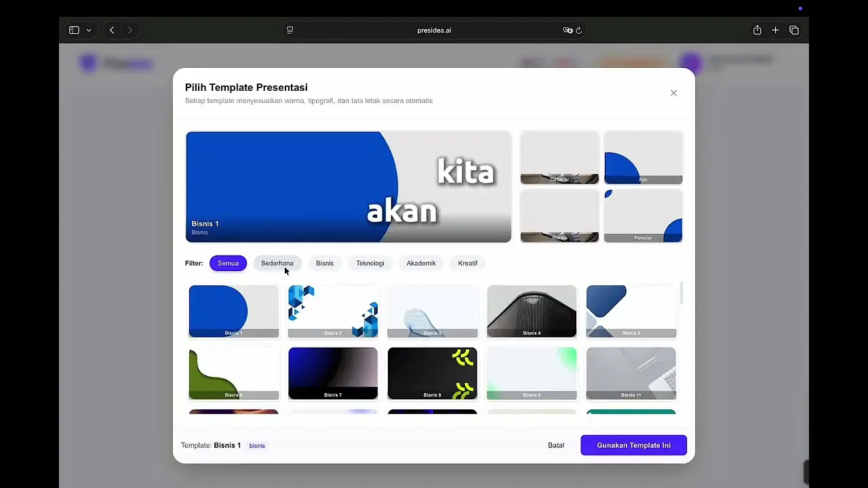The image size is (868, 488).
Task: Choose the Bisnis 4 template thumbnail
Action: coord(532,311)
